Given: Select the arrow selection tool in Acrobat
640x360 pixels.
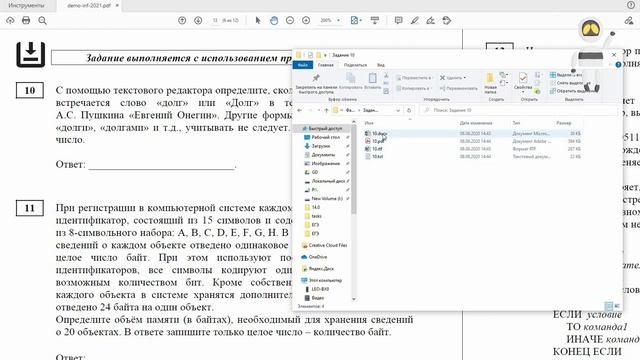Looking at the screenshot, I should (x=258, y=20).
